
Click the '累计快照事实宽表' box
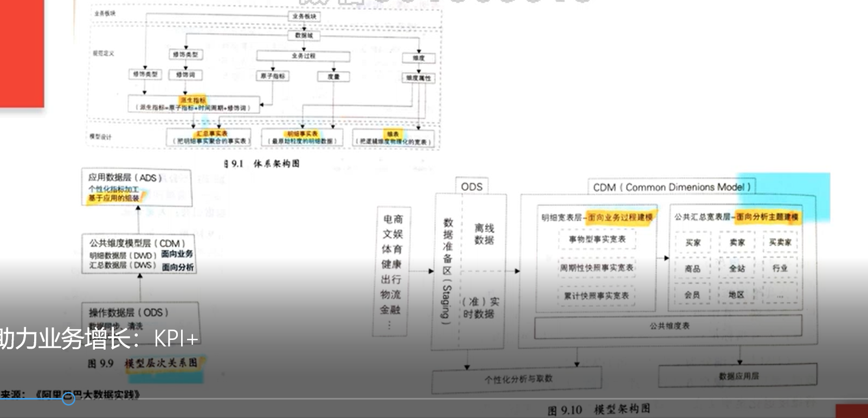click(x=596, y=295)
